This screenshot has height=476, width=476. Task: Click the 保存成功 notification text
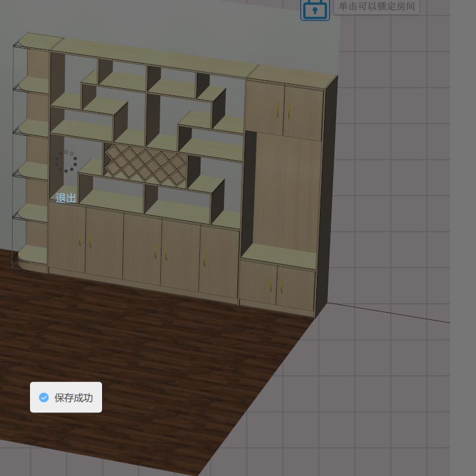tap(74, 397)
